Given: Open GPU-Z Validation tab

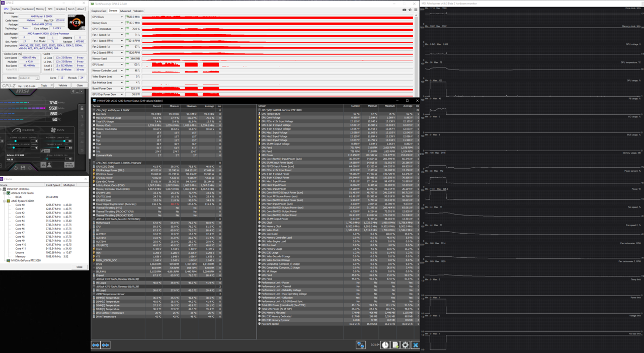Looking at the screenshot, I should [x=138, y=11].
